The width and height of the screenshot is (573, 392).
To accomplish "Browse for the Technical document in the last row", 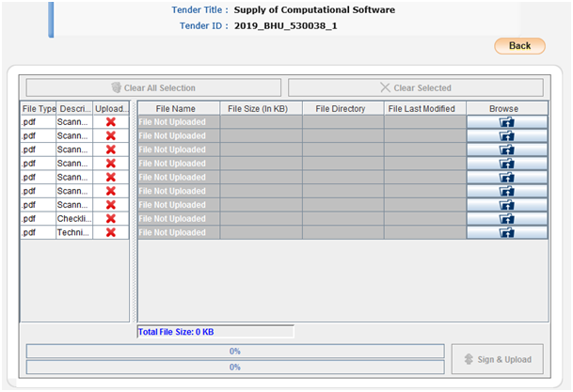I will click(x=507, y=232).
